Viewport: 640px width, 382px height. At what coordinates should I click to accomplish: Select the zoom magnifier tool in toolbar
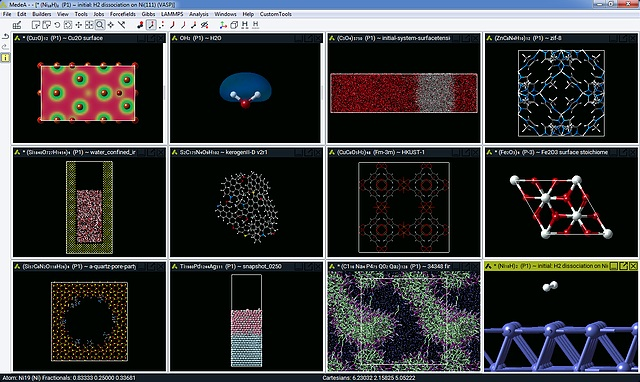point(100,25)
